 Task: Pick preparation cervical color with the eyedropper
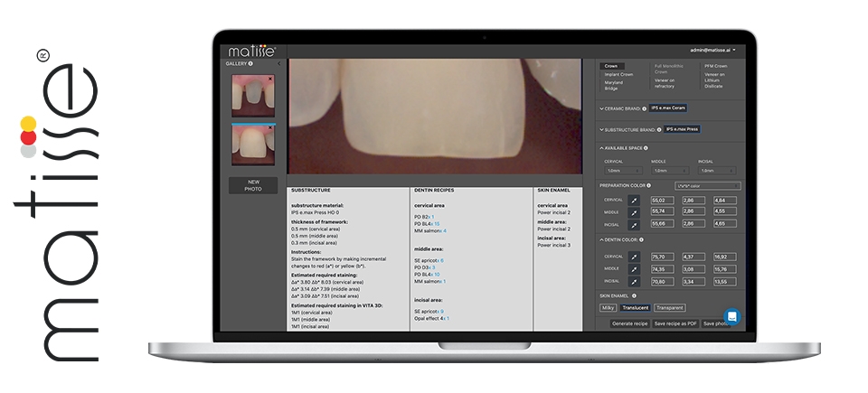[x=635, y=201]
